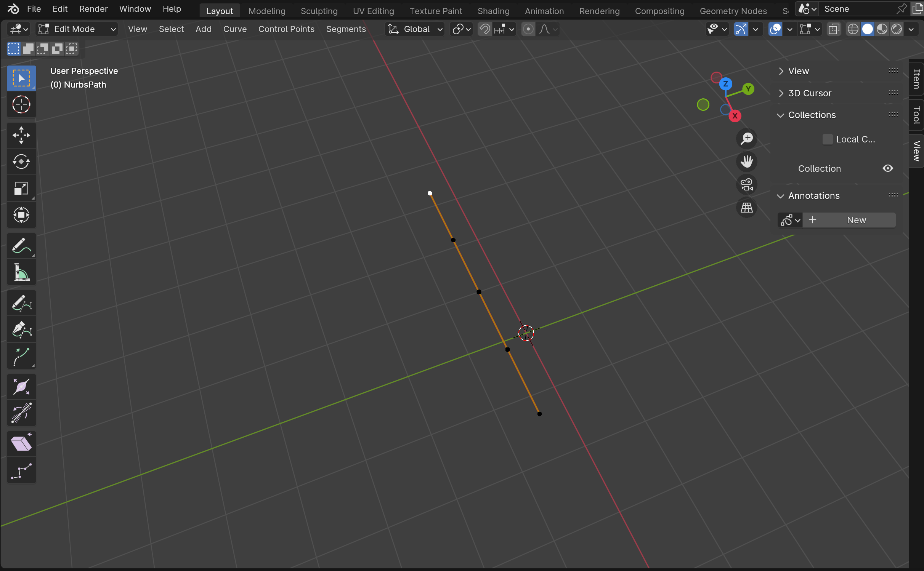Select the Radius tool
Image resolution: width=924 pixels, height=571 pixels.
(21, 387)
